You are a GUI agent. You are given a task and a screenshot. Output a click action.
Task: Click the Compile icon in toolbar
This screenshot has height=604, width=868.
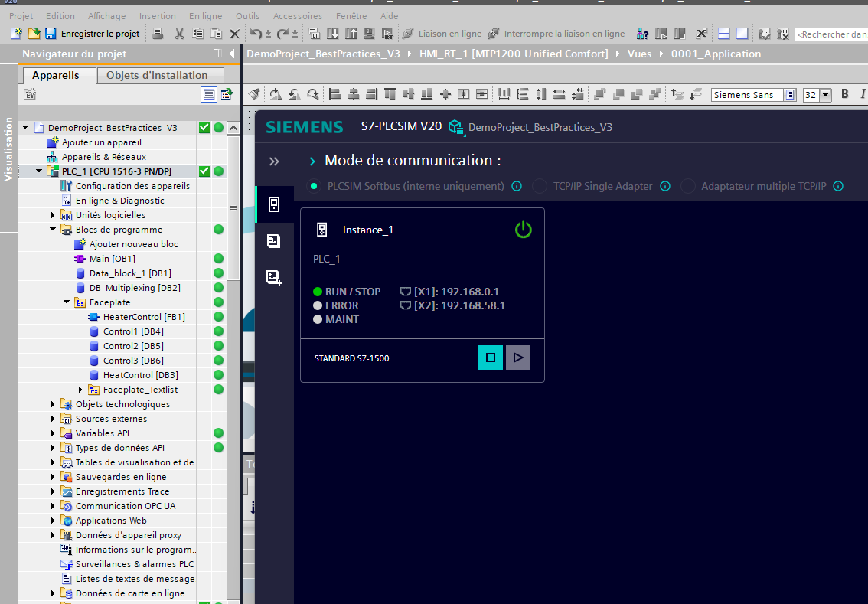pyautogui.click(x=315, y=34)
